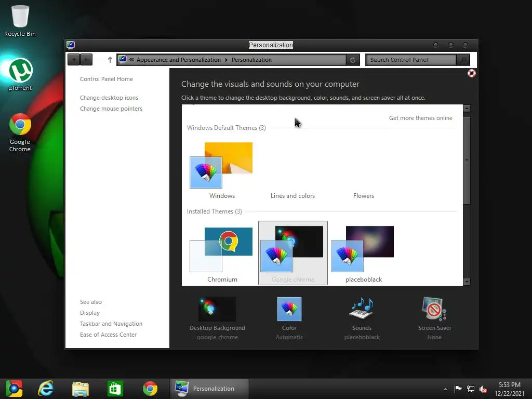Image resolution: width=532 pixels, height=399 pixels.
Task: Open the Store icon on the taskbar
Action: point(115,389)
